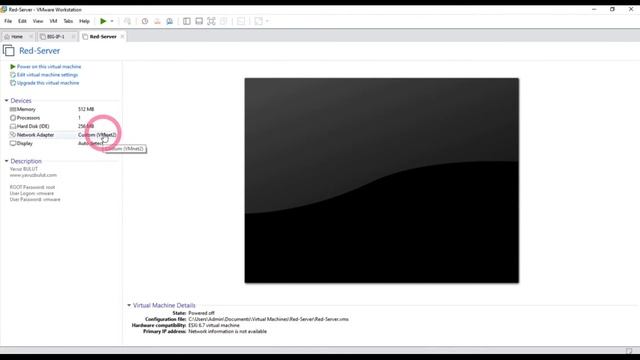Viewport: 640px width, 360px height.
Task: Click the Send Ctrl+Alt+Del toolbar icon
Action: click(x=127, y=21)
